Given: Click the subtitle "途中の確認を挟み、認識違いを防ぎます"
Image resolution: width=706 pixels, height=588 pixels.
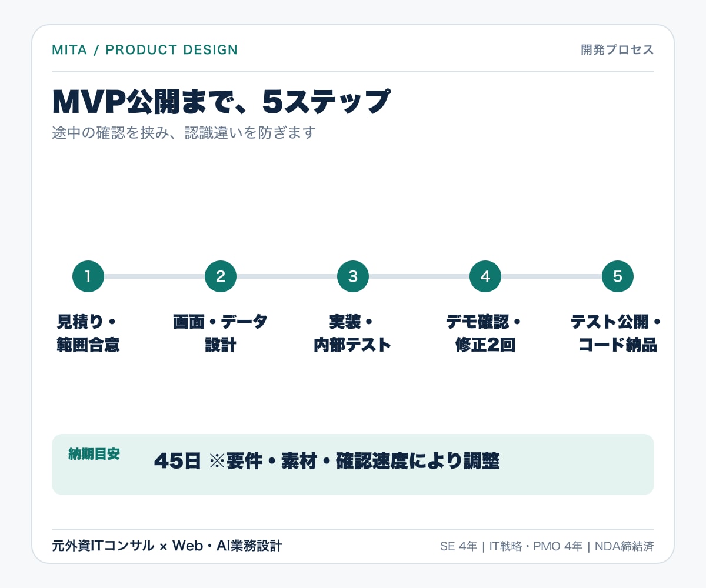Looking at the screenshot, I should pyautogui.click(x=184, y=133).
